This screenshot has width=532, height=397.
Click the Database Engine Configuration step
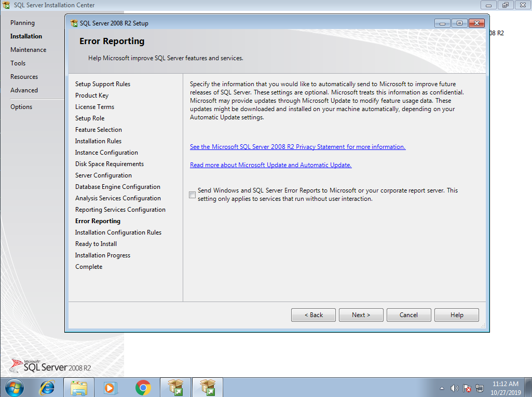[x=118, y=187]
